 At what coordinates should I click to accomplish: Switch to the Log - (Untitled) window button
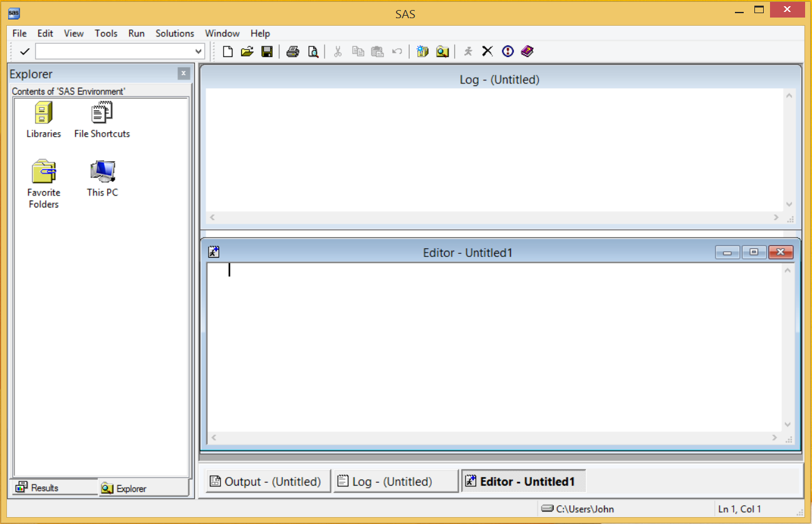[395, 481]
